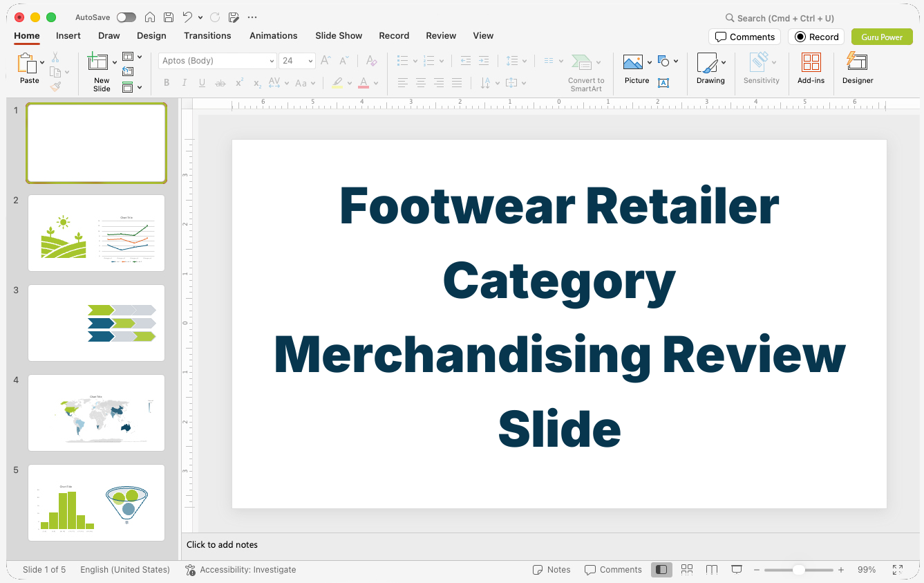This screenshot has width=924, height=583.
Task: Click the Comments button at top right
Action: tap(744, 37)
